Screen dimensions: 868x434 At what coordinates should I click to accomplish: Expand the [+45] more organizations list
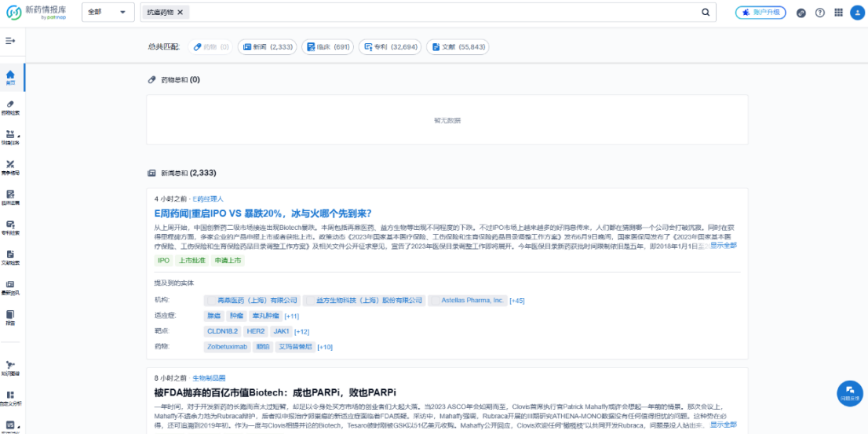(516, 301)
